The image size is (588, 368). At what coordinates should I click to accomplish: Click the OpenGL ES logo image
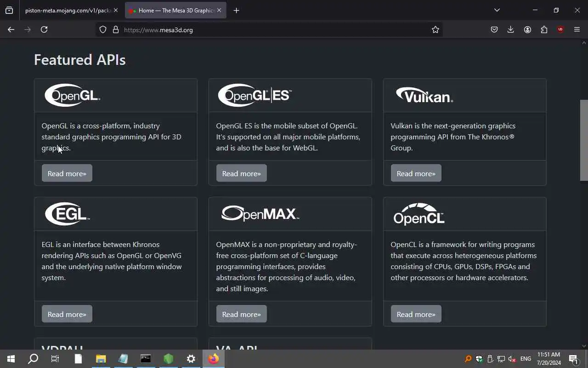coord(254,95)
